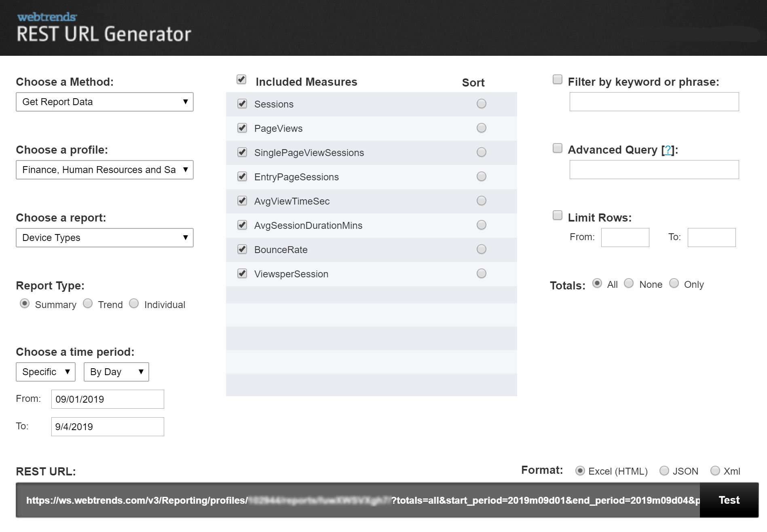
Task: Uncheck the AvgViewTimeSec measure
Action: [242, 201]
